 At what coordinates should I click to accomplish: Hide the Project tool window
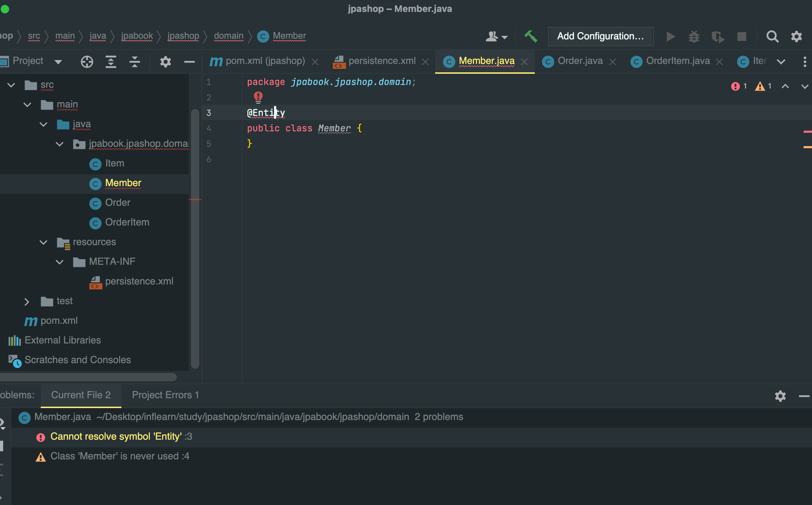[x=189, y=62]
